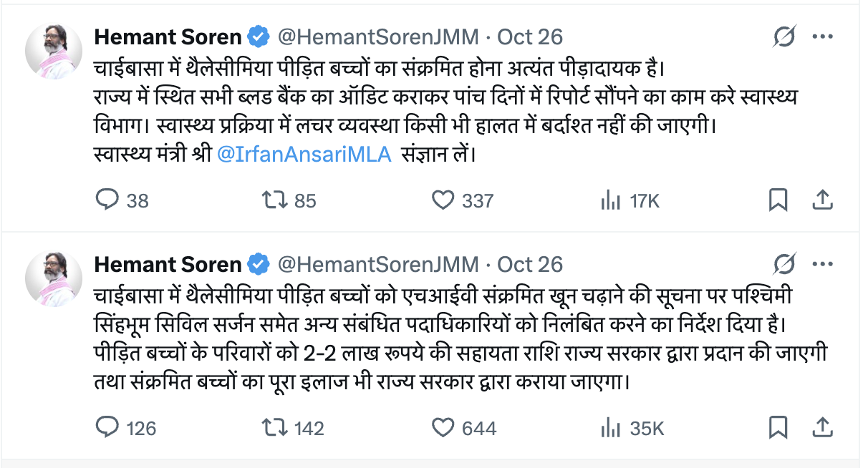Open more options menu on second tweet
Image resolution: width=868 pixels, height=468 pixels.
[822, 264]
